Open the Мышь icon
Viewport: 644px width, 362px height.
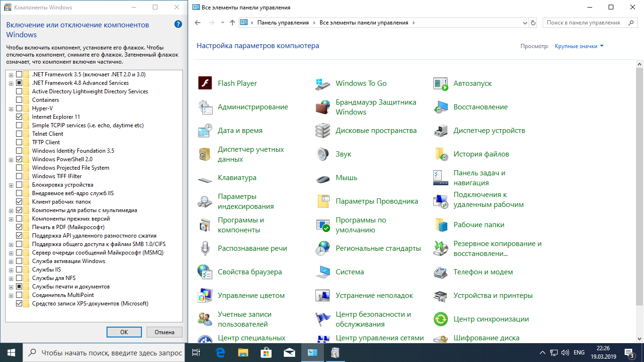coord(323,179)
